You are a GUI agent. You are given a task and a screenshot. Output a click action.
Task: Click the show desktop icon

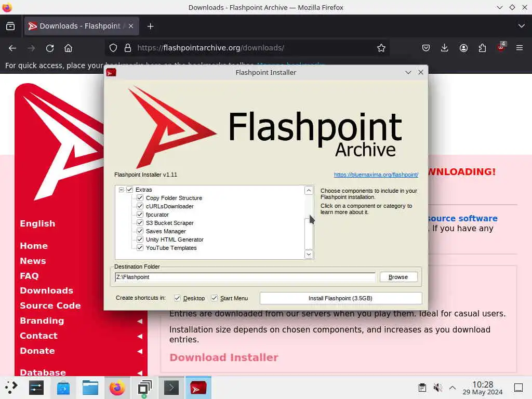click(x=518, y=388)
